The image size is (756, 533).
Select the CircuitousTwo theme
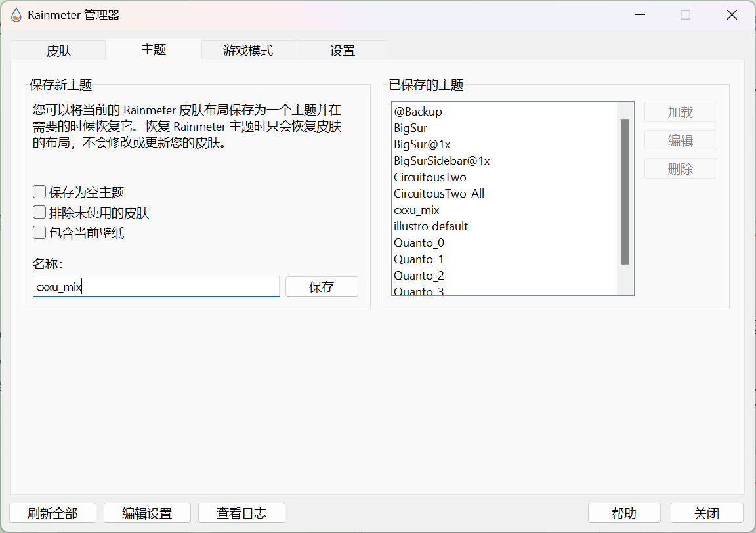coord(504,177)
